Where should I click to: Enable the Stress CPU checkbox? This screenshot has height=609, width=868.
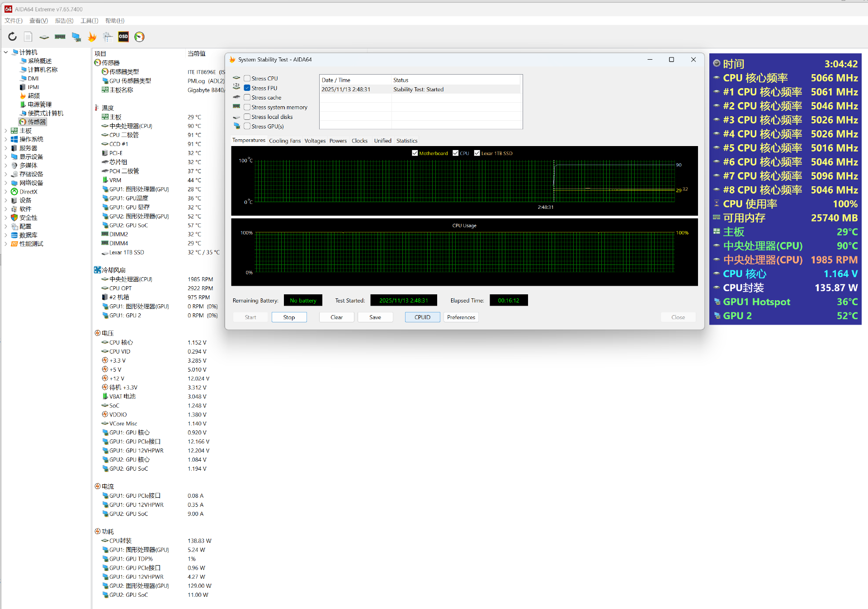[x=247, y=78]
